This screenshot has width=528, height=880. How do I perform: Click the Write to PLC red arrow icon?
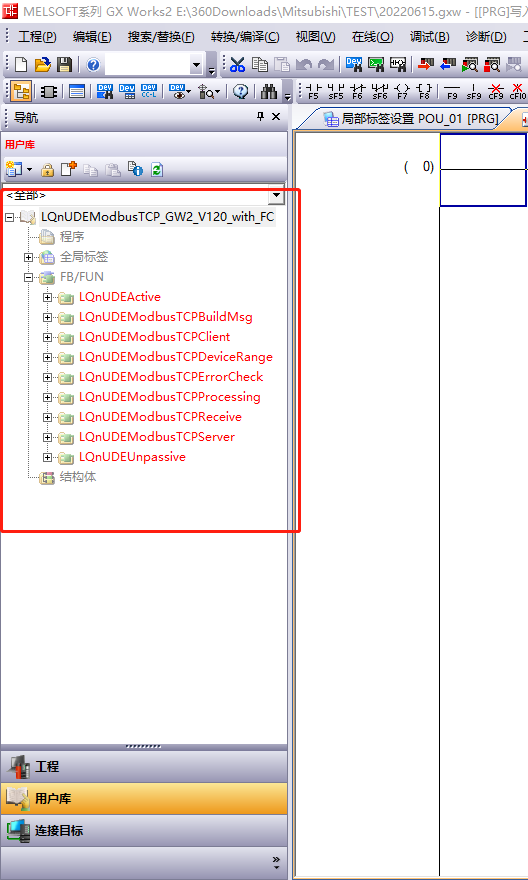[426, 65]
